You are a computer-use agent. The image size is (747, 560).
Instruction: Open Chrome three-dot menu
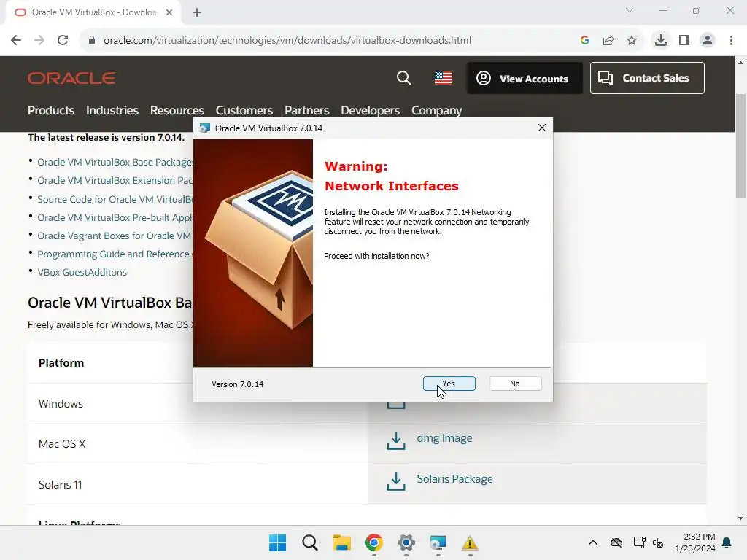[731, 40]
